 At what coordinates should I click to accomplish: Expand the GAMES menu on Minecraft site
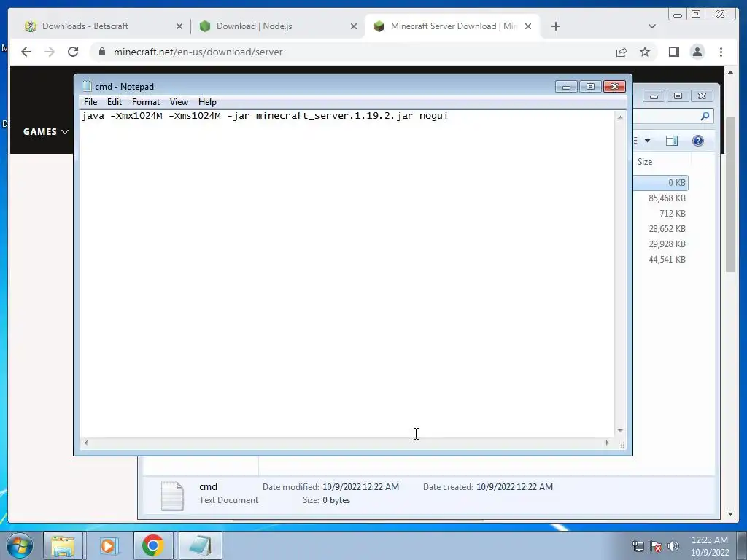(x=46, y=132)
